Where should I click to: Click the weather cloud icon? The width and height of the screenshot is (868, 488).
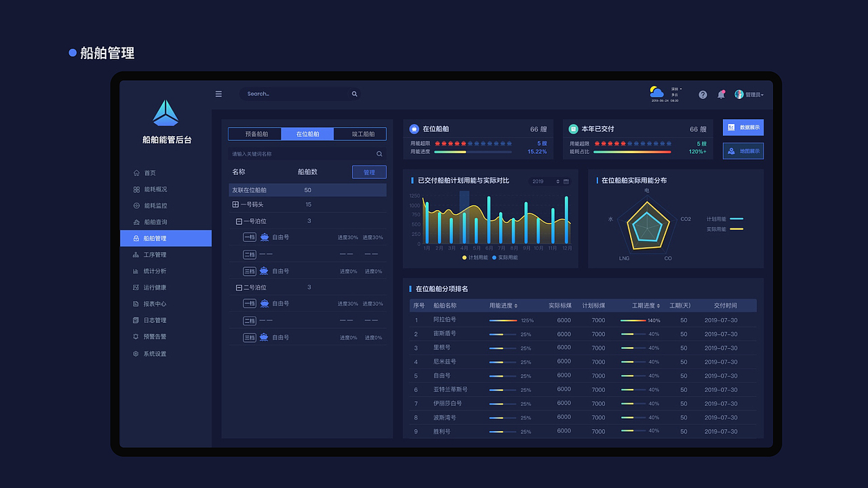click(x=656, y=91)
